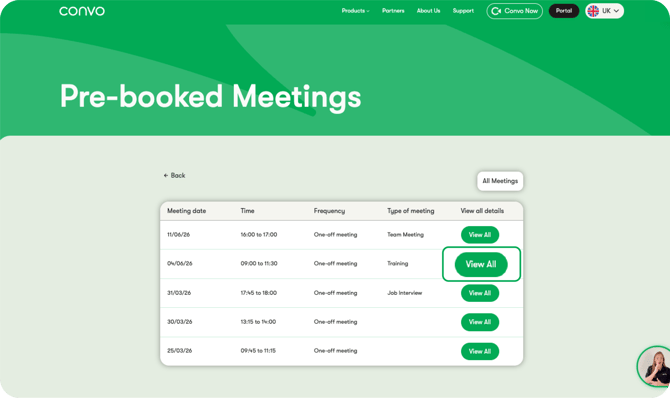
Task: View All details for 25/03/26 meeting
Action: click(x=480, y=351)
